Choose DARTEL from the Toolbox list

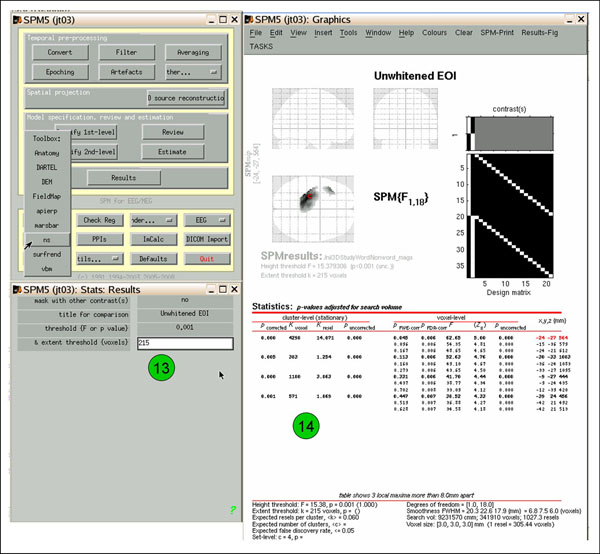[47, 167]
